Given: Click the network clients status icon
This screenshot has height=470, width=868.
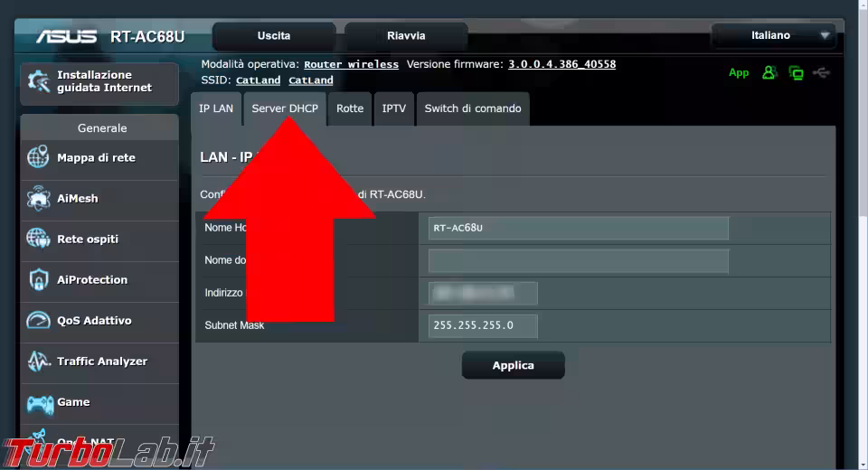Looking at the screenshot, I should 796,72.
